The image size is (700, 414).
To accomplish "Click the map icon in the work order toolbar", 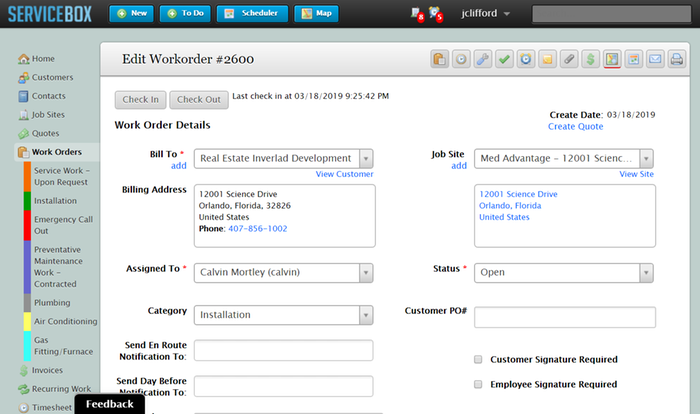I will click(x=612, y=59).
